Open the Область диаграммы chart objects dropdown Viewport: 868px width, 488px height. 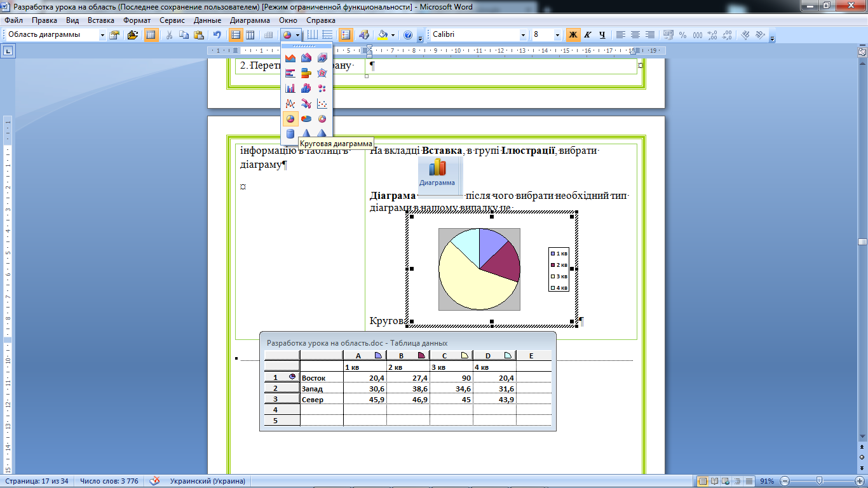pos(102,35)
